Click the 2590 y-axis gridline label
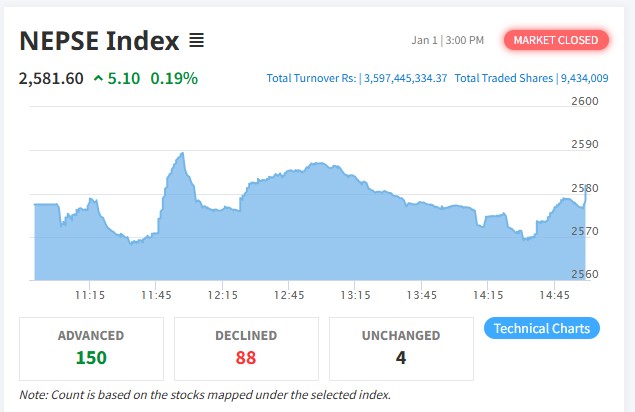The image size is (635, 412). coord(584,144)
